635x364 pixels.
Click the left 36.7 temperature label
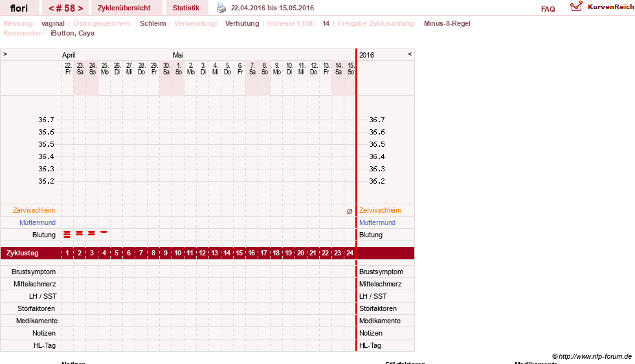(46, 120)
